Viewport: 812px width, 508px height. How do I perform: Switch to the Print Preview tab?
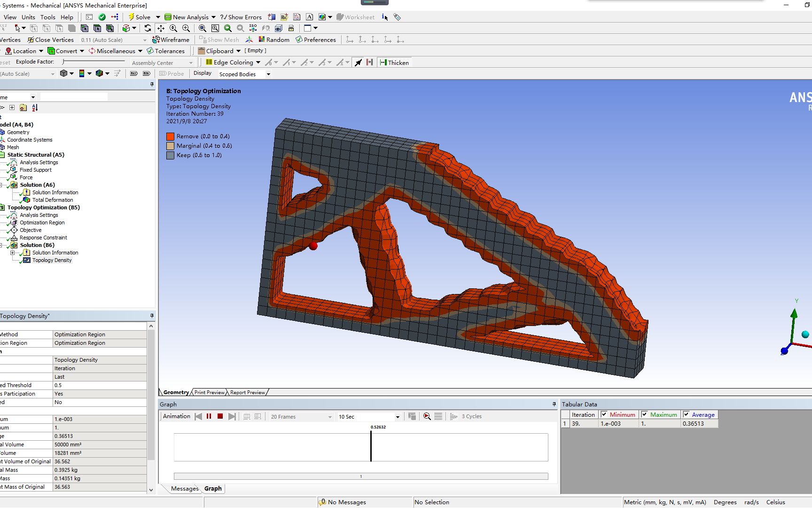(210, 392)
